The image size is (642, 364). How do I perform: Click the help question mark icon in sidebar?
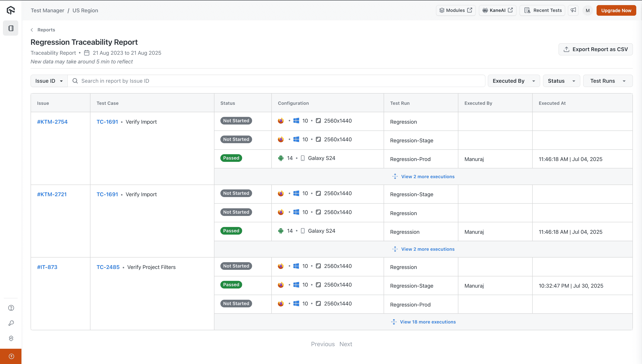click(11, 308)
